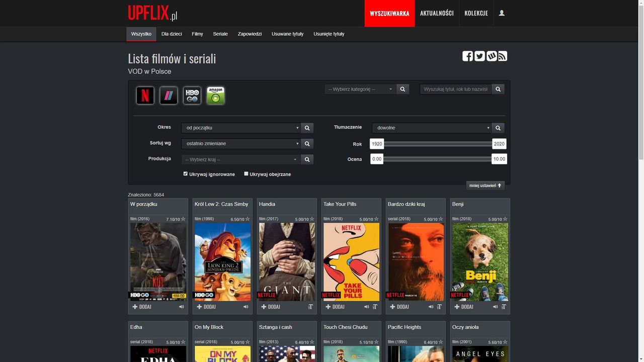Filter by Netflix service icon

[145, 96]
